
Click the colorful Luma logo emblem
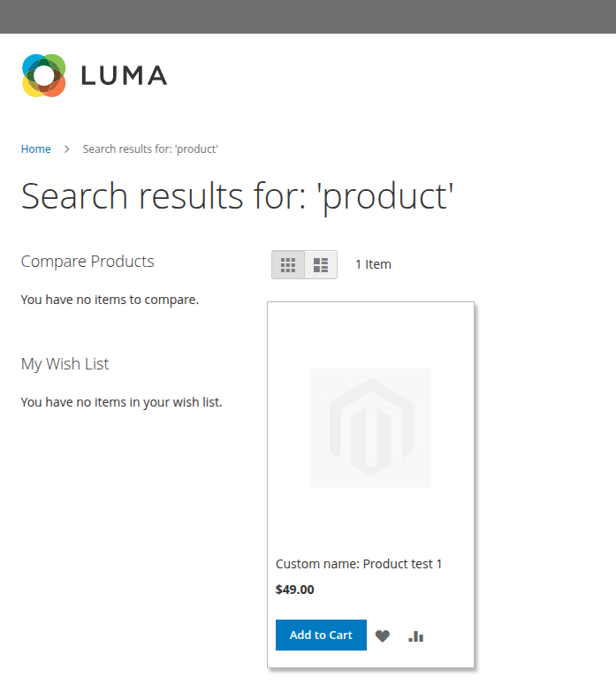click(x=43, y=76)
